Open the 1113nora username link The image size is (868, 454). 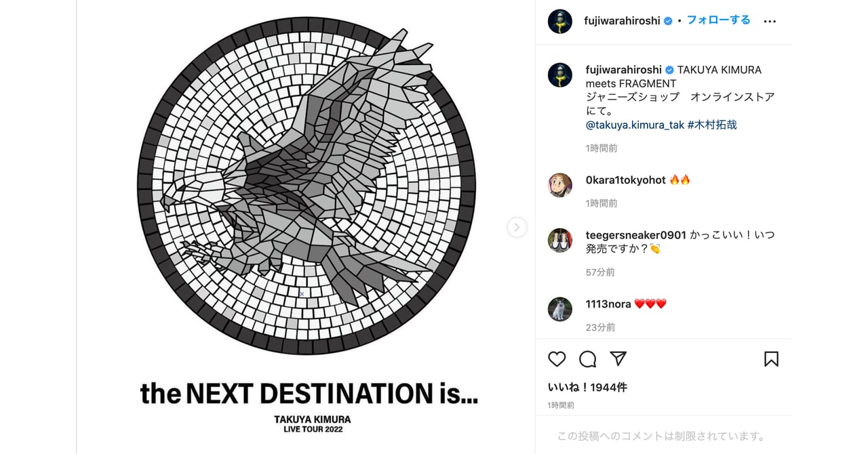pyautogui.click(x=608, y=304)
